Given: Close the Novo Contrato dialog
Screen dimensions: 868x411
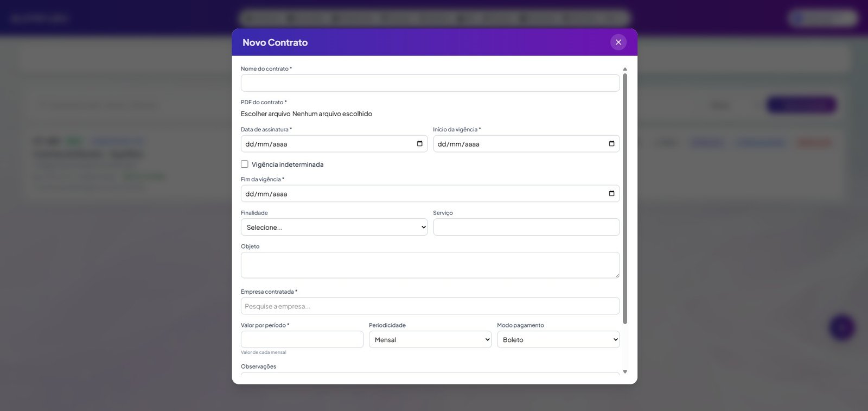Looking at the screenshot, I should click(x=618, y=42).
